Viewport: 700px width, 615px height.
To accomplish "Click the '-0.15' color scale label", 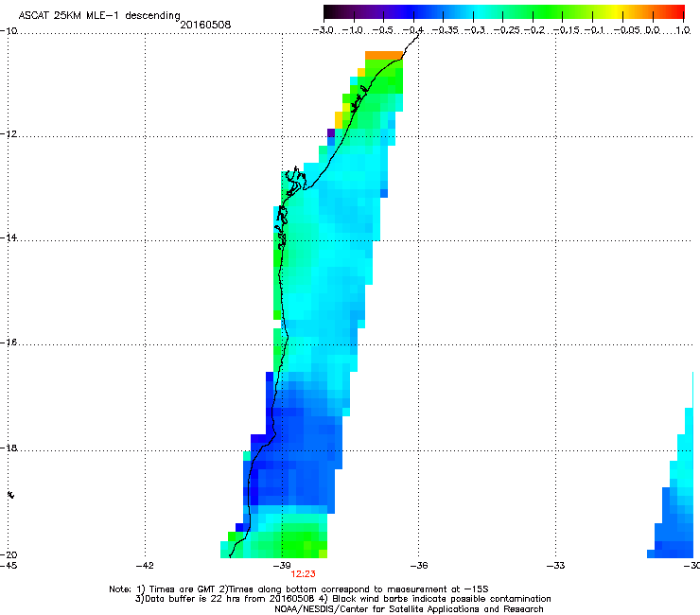I will [566, 30].
